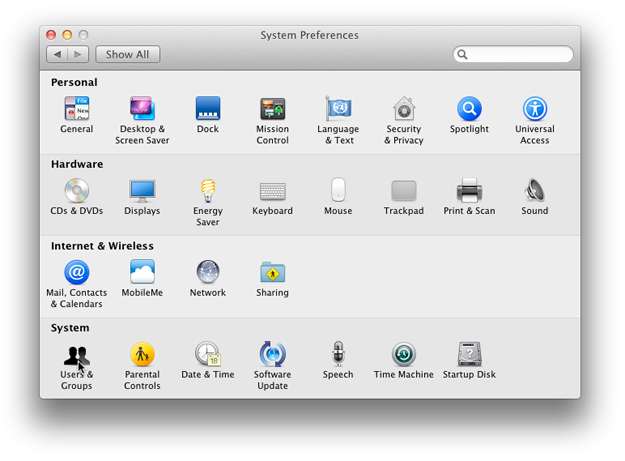Open Universal Access settings
The image size is (625, 461).
coord(534,109)
